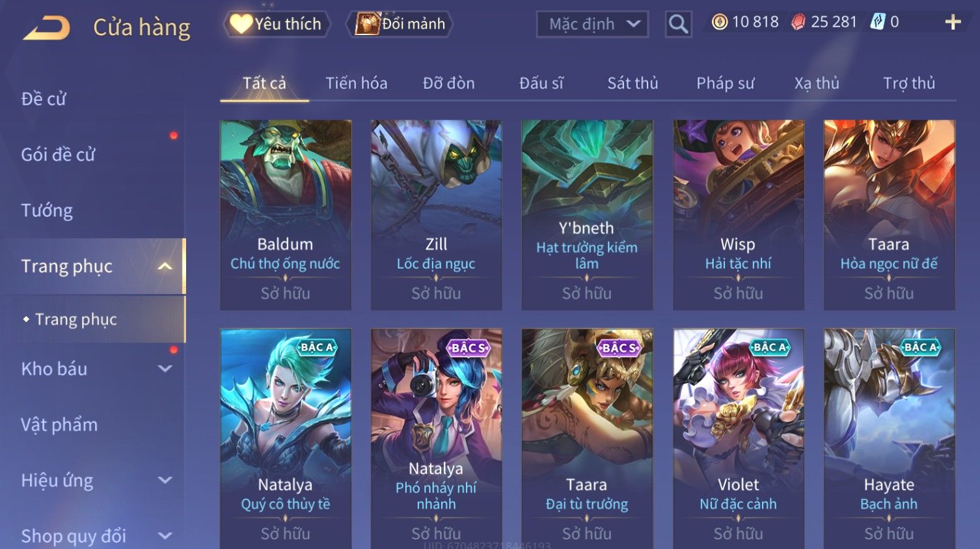This screenshot has height=549, width=980.
Task: Tap the plus icon to add currency
Action: pos(953,23)
